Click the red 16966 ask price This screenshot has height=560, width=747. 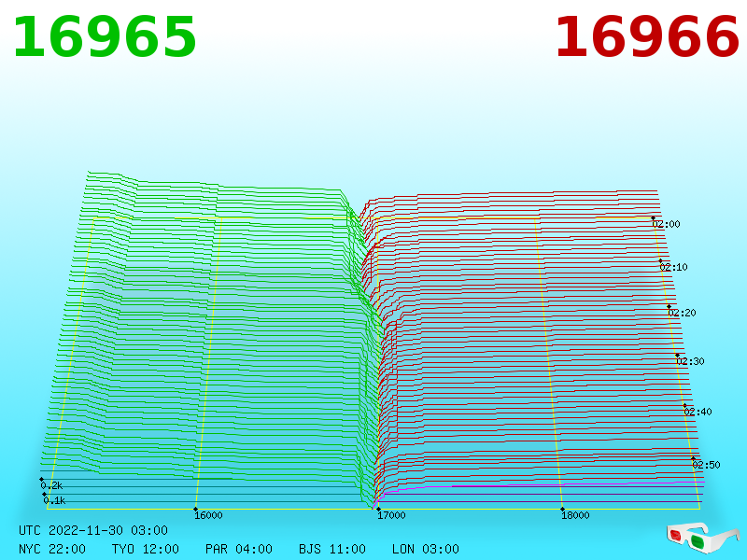647,36
